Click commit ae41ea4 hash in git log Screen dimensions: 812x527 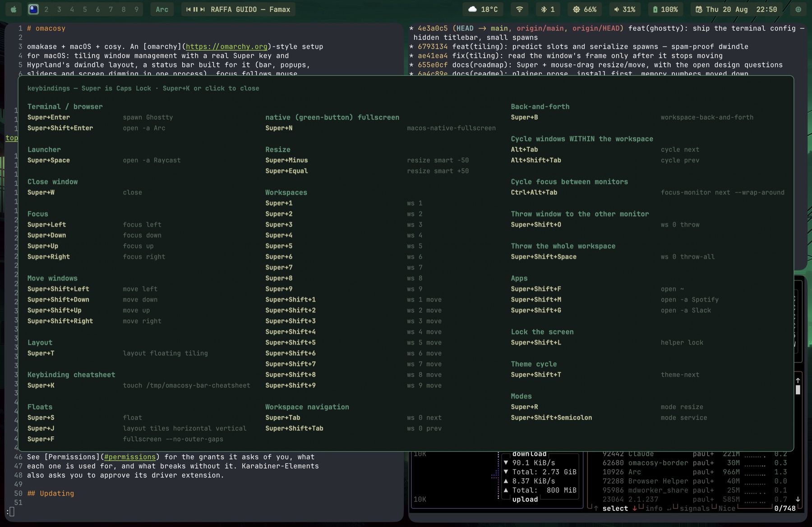[433, 55]
